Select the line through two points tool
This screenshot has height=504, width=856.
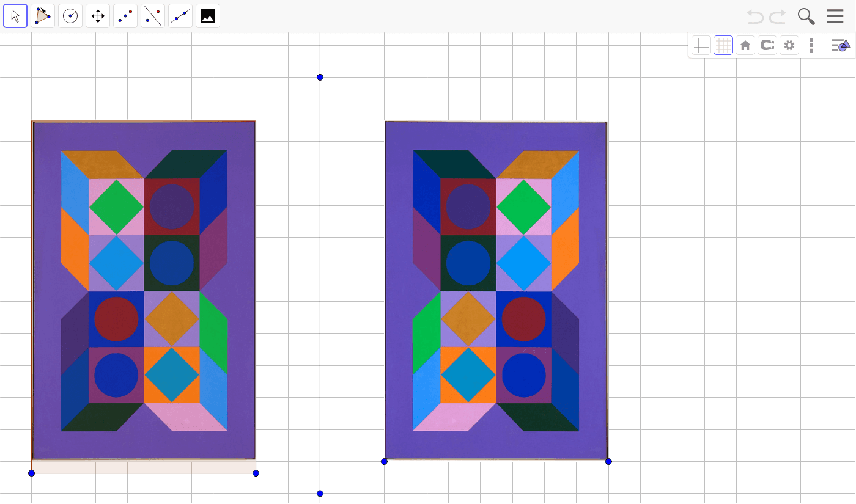pyautogui.click(x=180, y=16)
